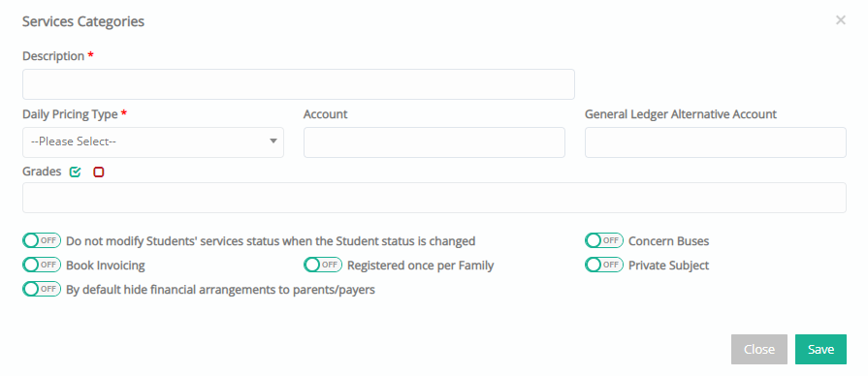Save the service category
The width and height of the screenshot is (868, 376).
(820, 350)
